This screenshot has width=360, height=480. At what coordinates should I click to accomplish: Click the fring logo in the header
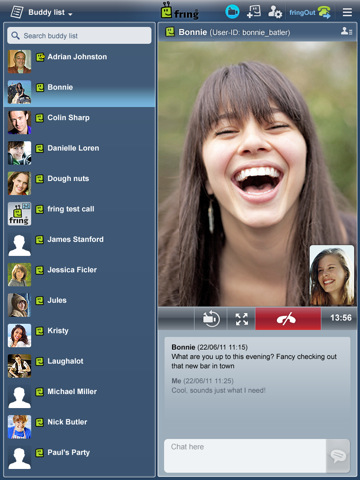(180, 11)
